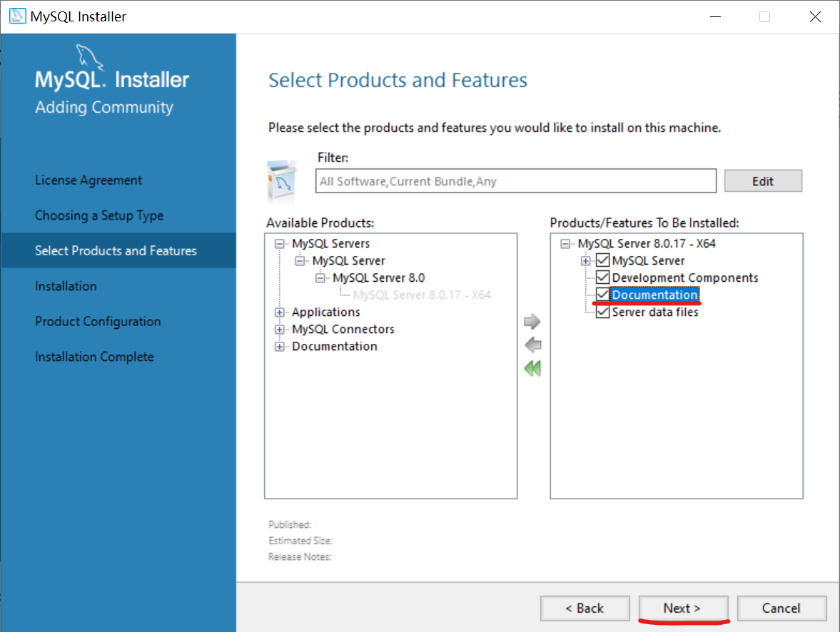Open the Installation Complete step
840x632 pixels.
[x=94, y=357]
